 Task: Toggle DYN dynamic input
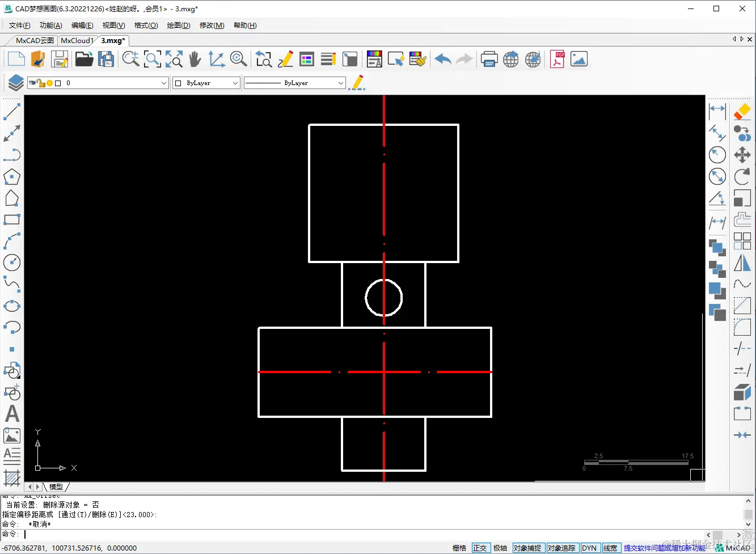click(x=589, y=548)
